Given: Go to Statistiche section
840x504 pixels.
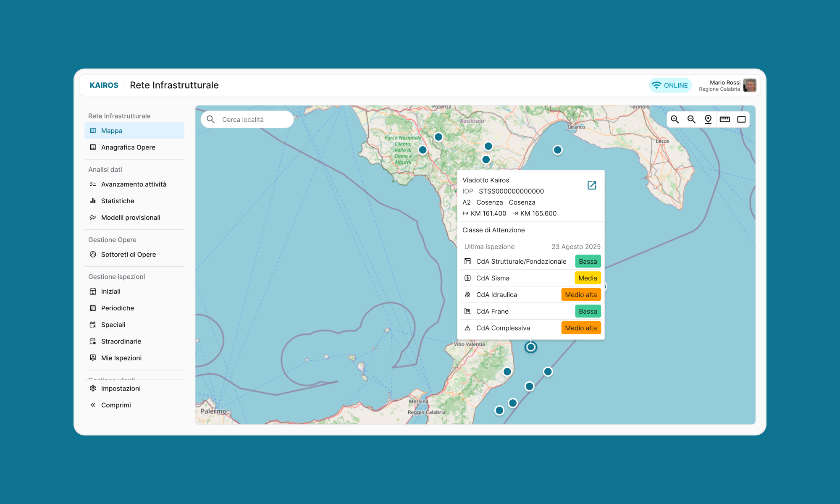Looking at the screenshot, I should (x=118, y=201).
